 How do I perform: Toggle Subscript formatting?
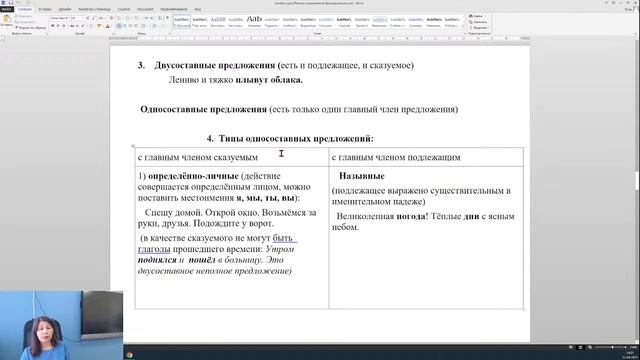[x=77, y=26]
